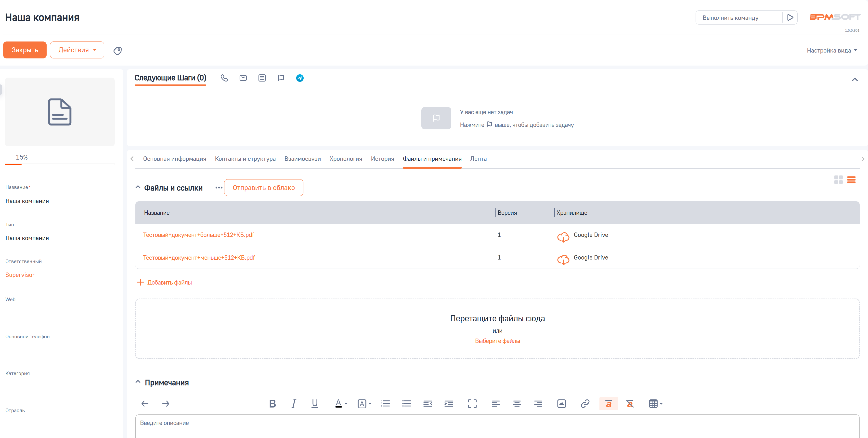This screenshot has height=438, width=868.
Task: Click the Отправить в облако button
Action: click(x=263, y=188)
